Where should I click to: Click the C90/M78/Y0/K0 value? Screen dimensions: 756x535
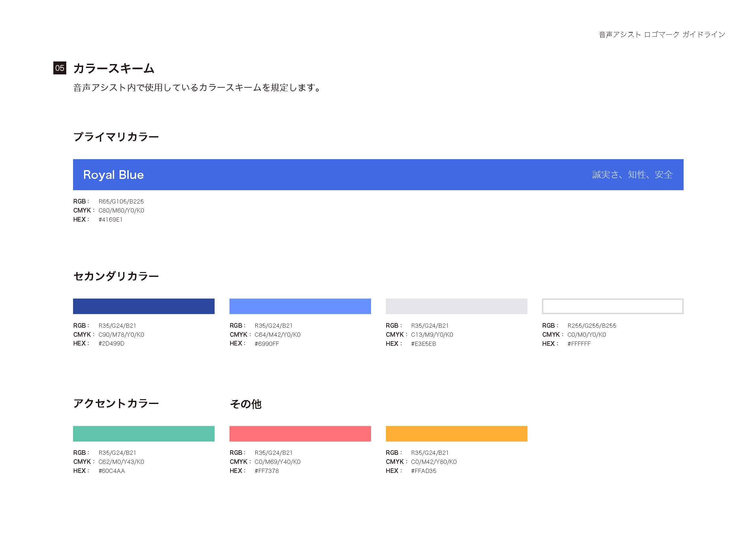point(121,335)
